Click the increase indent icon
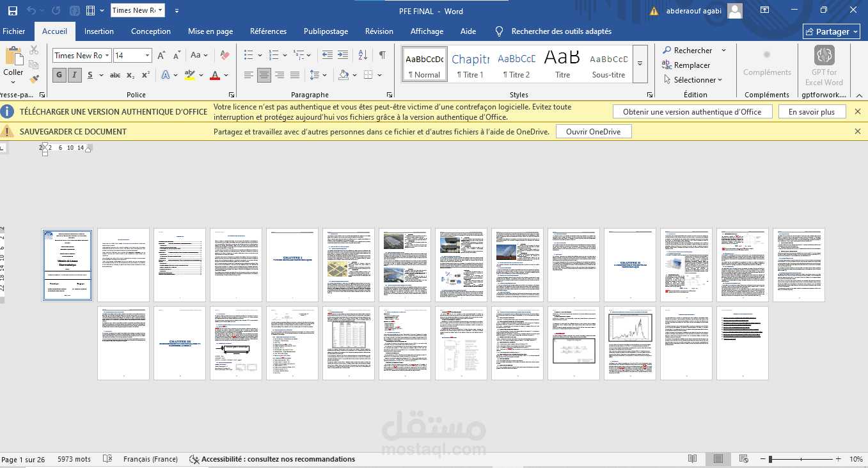The image size is (868, 468). [x=344, y=56]
